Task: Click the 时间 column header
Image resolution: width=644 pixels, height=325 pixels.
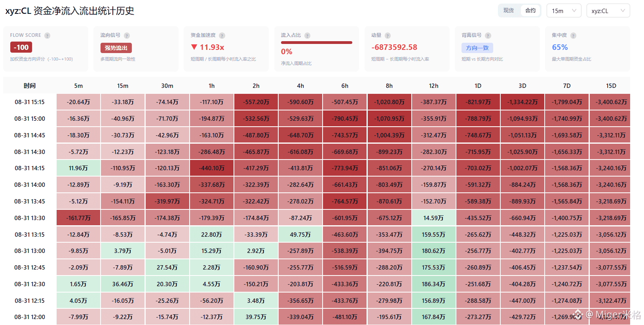Action: (x=30, y=86)
